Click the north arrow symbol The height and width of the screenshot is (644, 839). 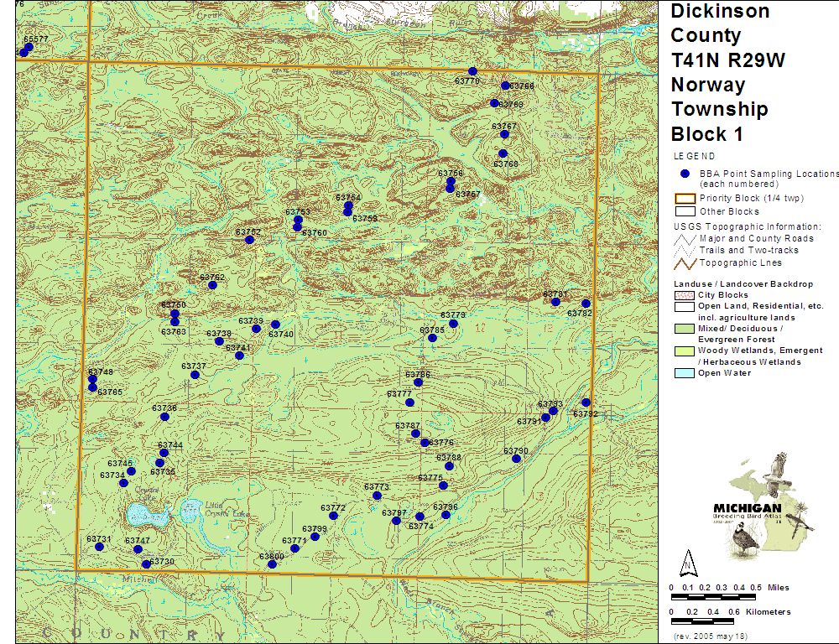687,562
